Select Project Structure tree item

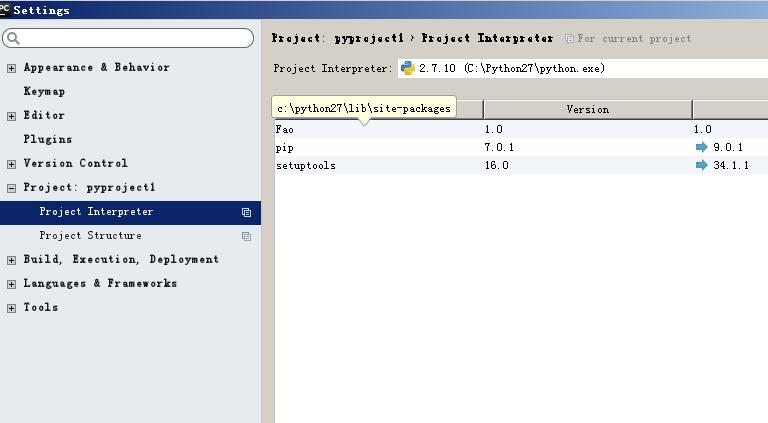130,236
